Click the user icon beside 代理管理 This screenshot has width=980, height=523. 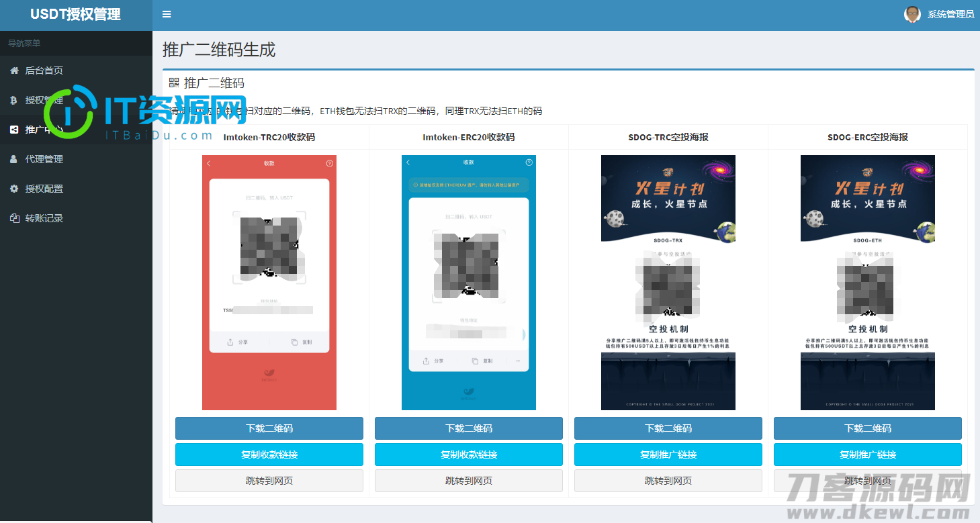point(14,159)
